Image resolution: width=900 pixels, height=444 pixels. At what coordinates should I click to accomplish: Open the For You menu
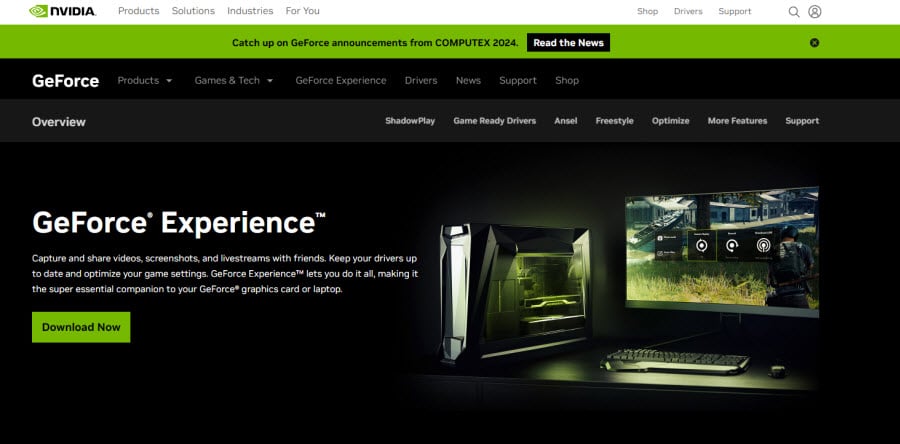[x=302, y=11]
